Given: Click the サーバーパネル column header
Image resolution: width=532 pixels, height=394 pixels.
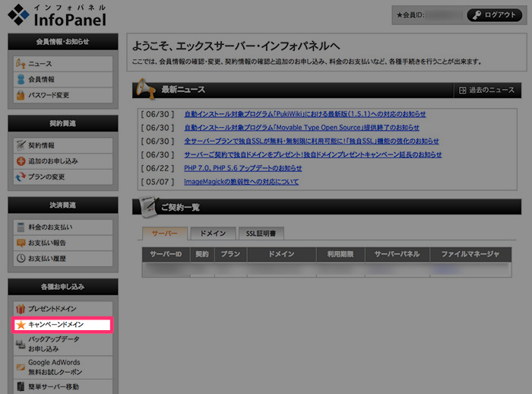Looking at the screenshot, I should tap(397, 254).
